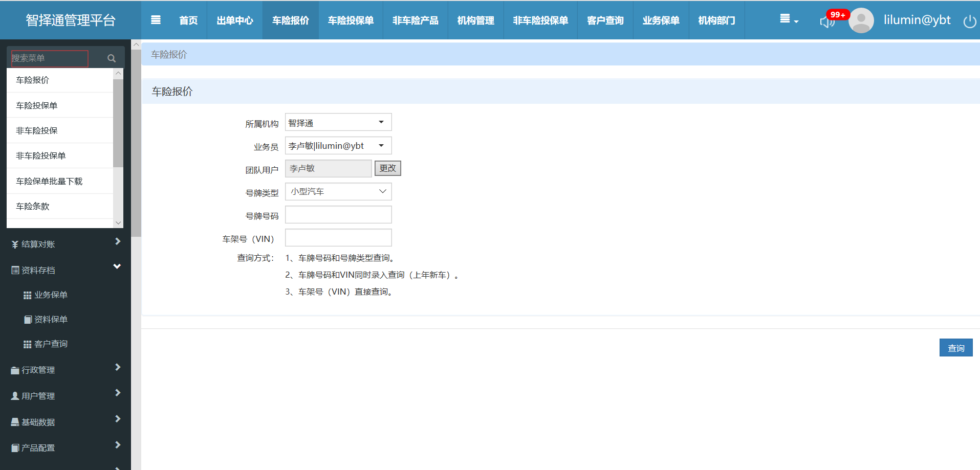Click the user avatar icon

coord(861,20)
